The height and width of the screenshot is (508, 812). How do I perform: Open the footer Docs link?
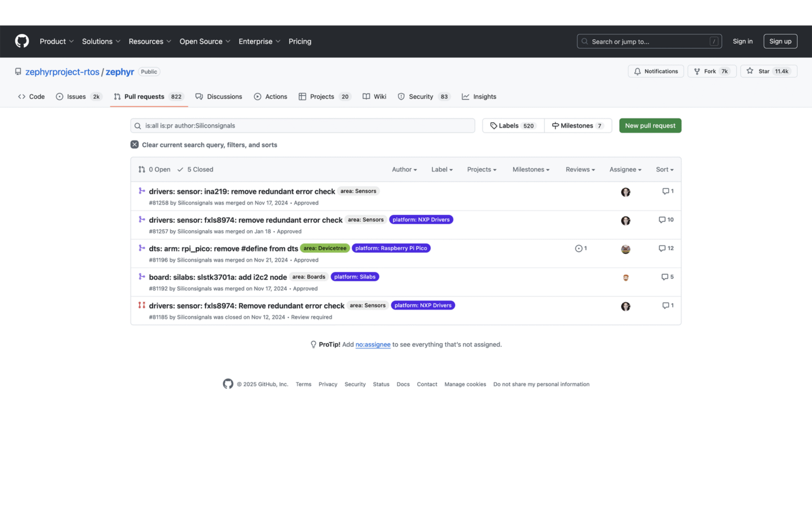click(403, 384)
